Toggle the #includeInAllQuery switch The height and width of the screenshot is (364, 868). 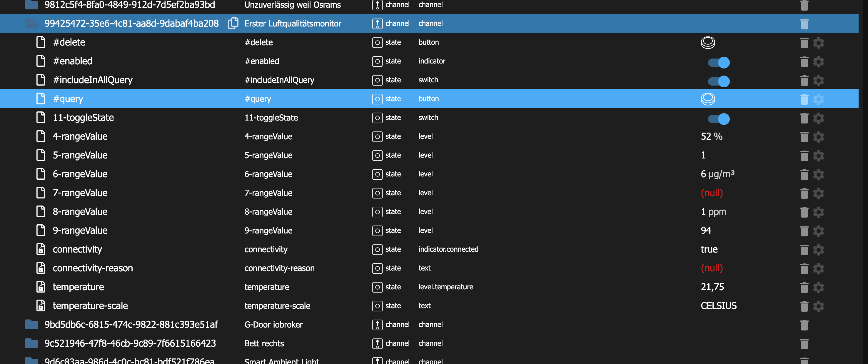pyautogui.click(x=718, y=81)
